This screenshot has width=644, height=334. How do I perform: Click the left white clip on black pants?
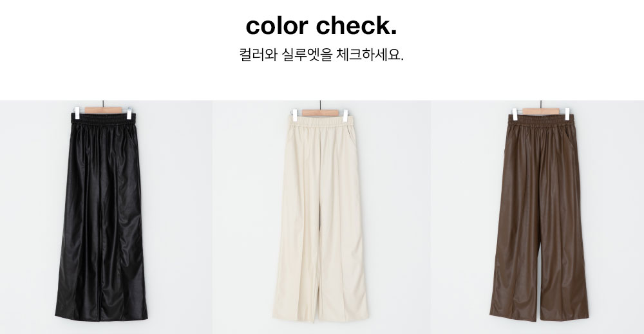[77, 113]
